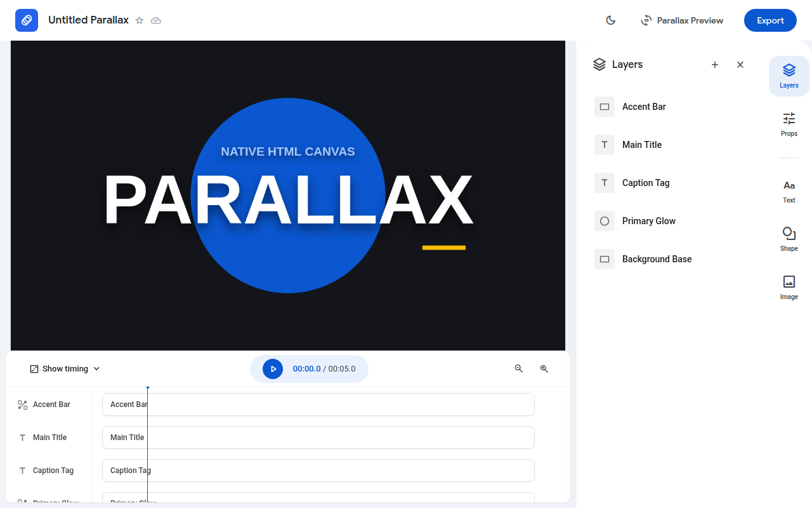
Task: Open the Shape tool tab
Action: tap(789, 239)
